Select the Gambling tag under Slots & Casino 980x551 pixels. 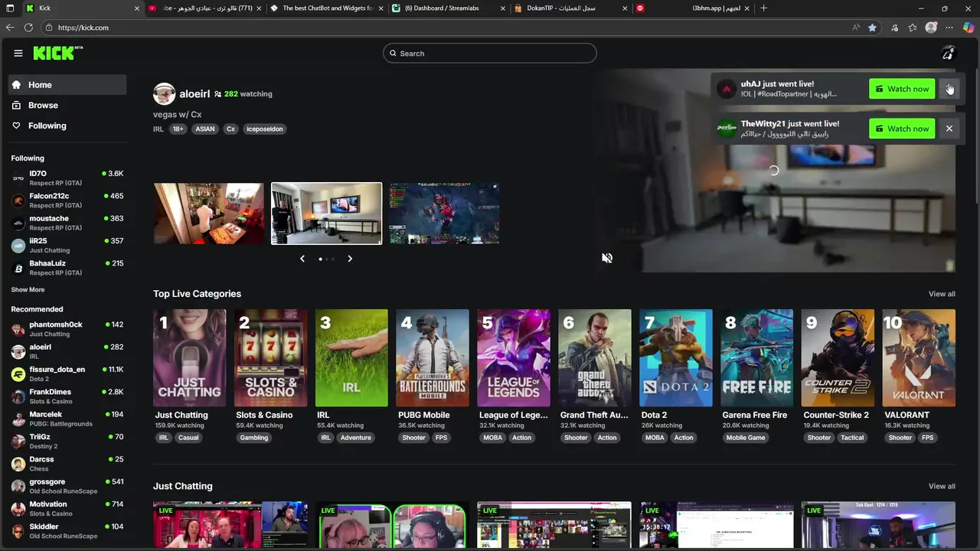(253, 438)
